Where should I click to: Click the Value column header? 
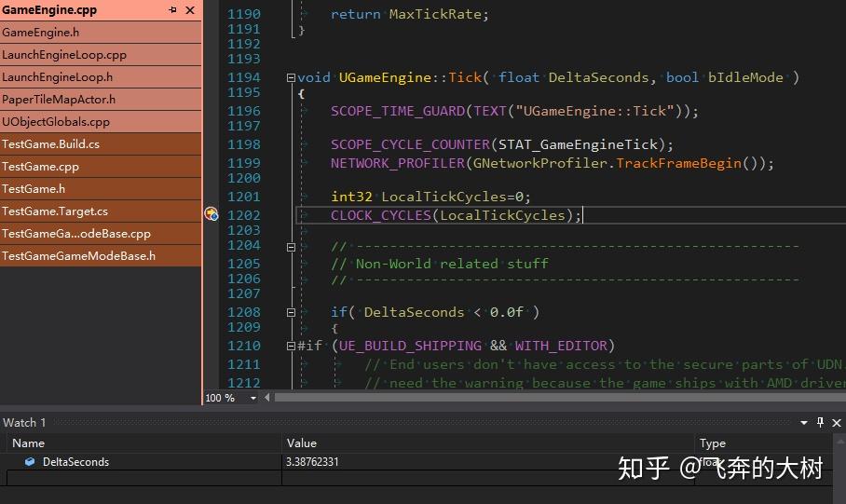487,443
